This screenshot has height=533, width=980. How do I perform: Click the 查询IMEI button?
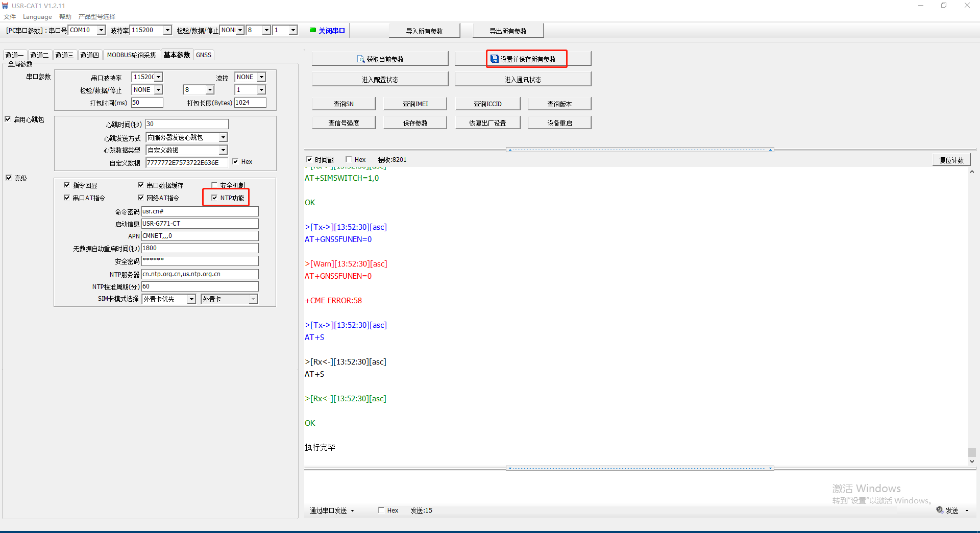pos(415,104)
